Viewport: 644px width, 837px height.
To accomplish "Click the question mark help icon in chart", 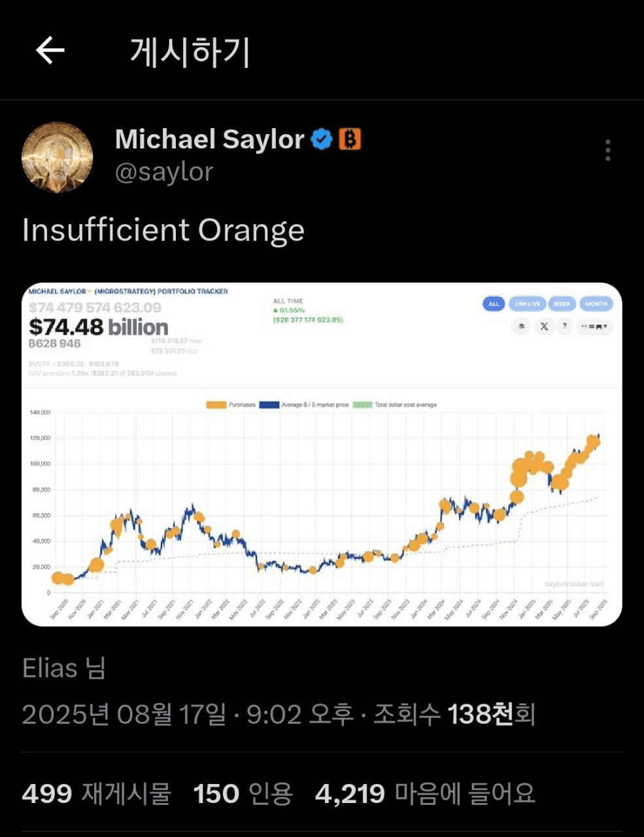I will (565, 326).
